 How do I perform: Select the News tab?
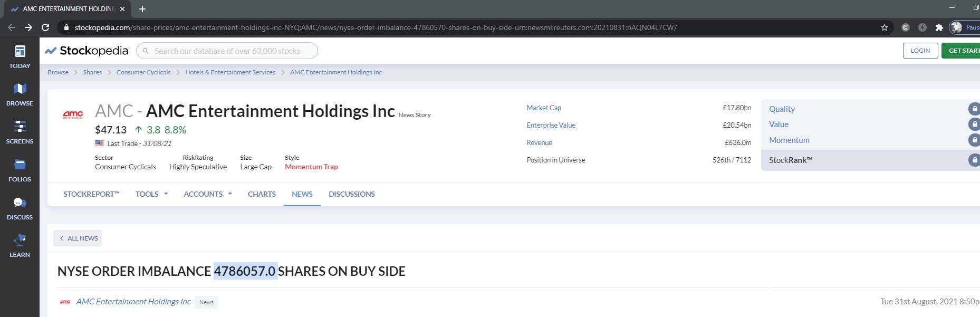tap(302, 194)
